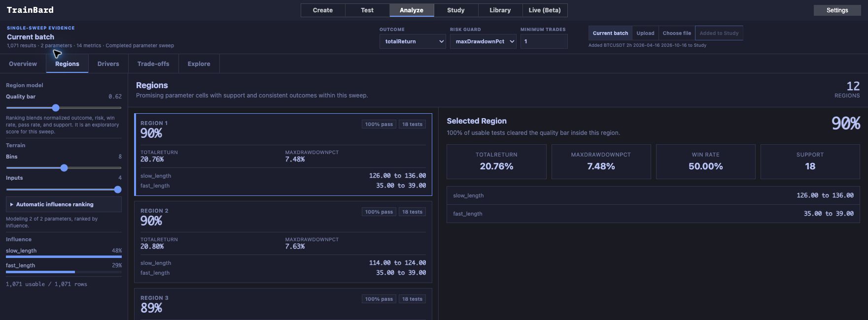Click Region 3 '100% pass' badge
Viewport: 868px width, 320px height.
pyautogui.click(x=379, y=299)
